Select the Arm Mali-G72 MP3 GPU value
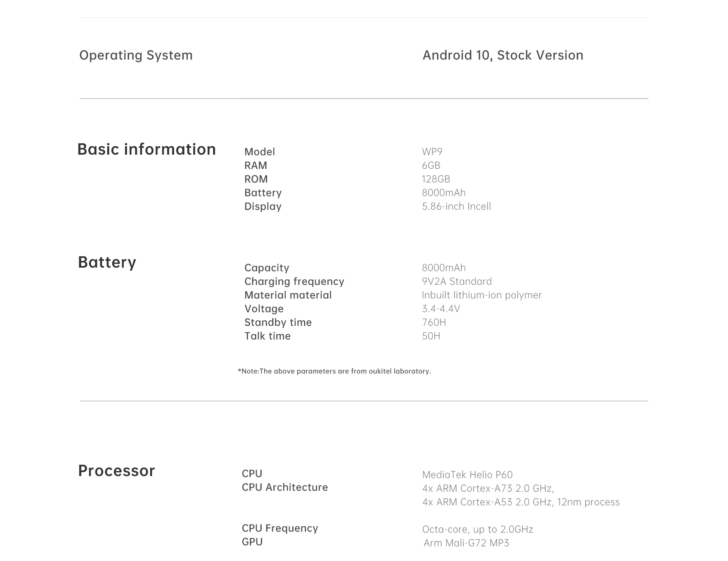The height and width of the screenshot is (561, 728). tap(466, 543)
